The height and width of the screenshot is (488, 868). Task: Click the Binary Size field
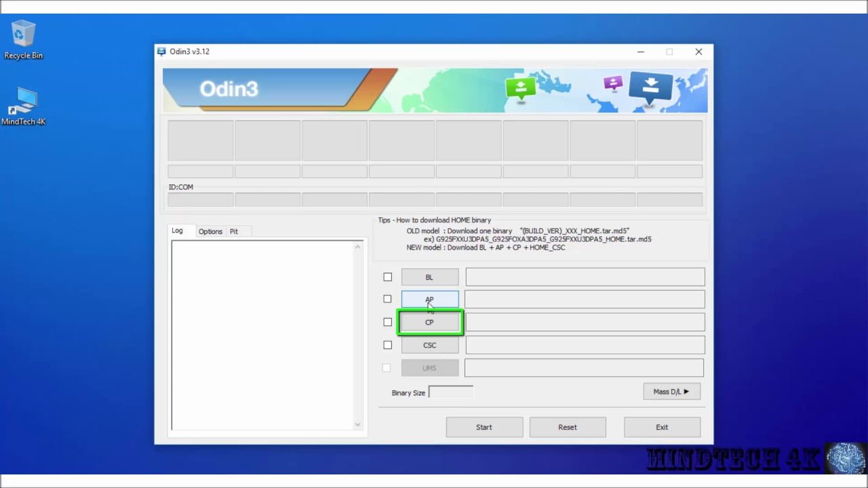tap(451, 392)
